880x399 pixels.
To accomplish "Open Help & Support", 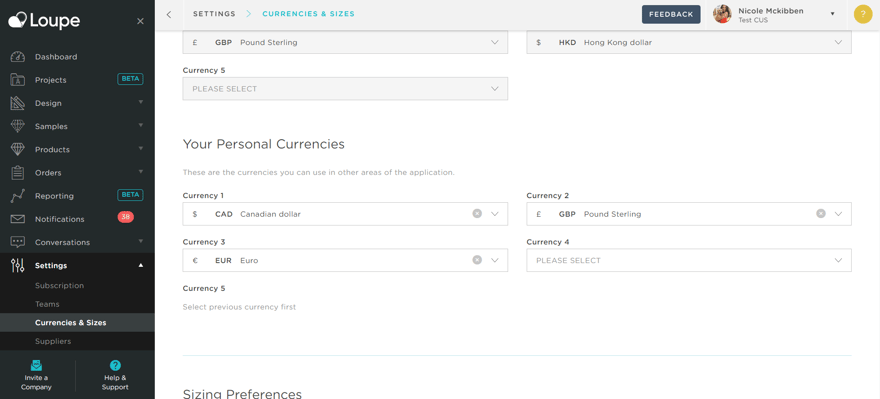I will [115, 375].
